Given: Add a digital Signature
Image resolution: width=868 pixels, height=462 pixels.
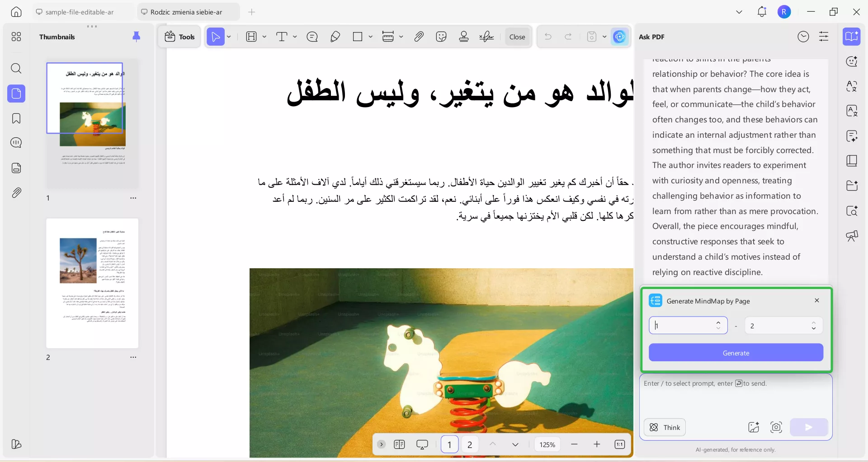Looking at the screenshot, I should (486, 37).
